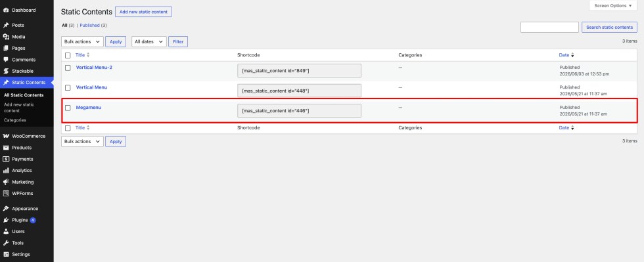
Task: Click the Marketing megaphone icon
Action: coord(6,182)
